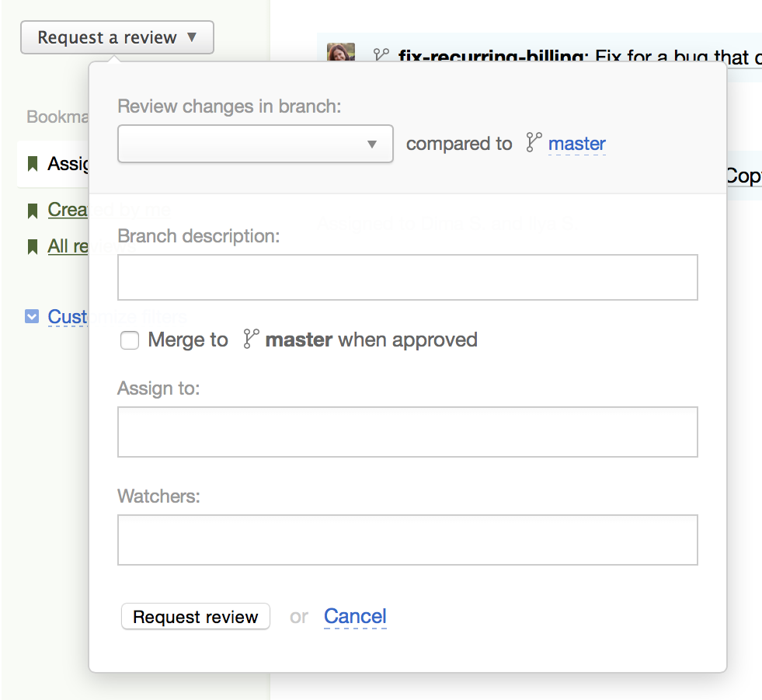Click bookmark icon beside All reviews
Viewport: 762px width, 700px height.
pos(33,247)
